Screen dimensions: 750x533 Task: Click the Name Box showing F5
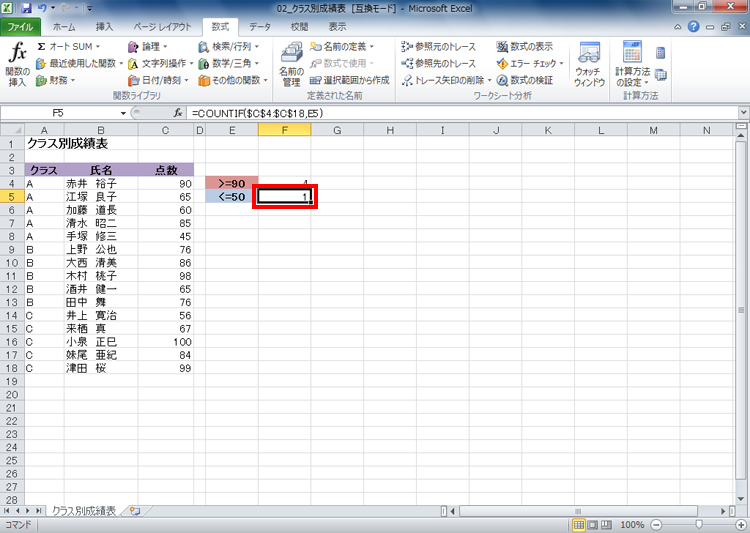point(59,113)
